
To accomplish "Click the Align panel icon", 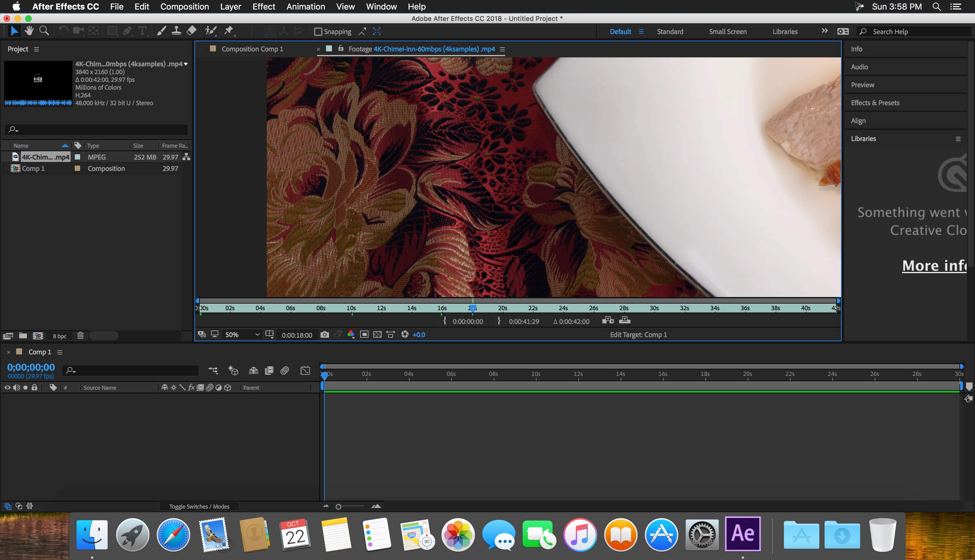I will tap(858, 120).
